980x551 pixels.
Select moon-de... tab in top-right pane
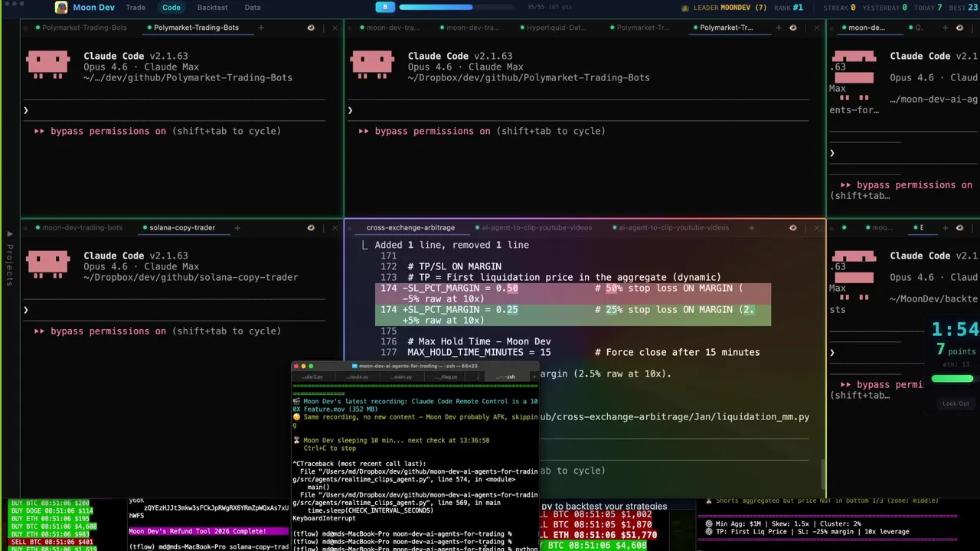coord(867,28)
